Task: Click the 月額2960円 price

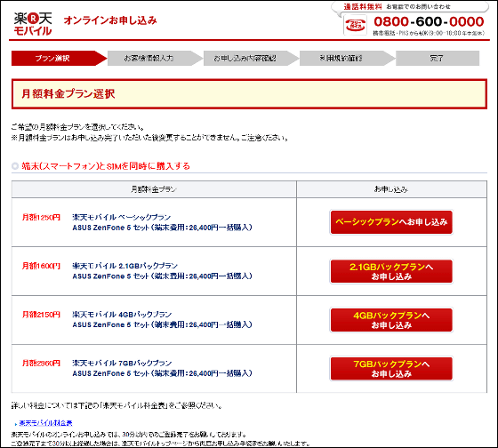Action: coord(41,364)
